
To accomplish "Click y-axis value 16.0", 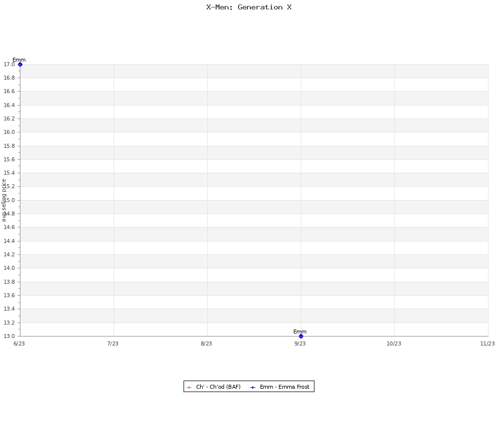I will click(9, 132).
